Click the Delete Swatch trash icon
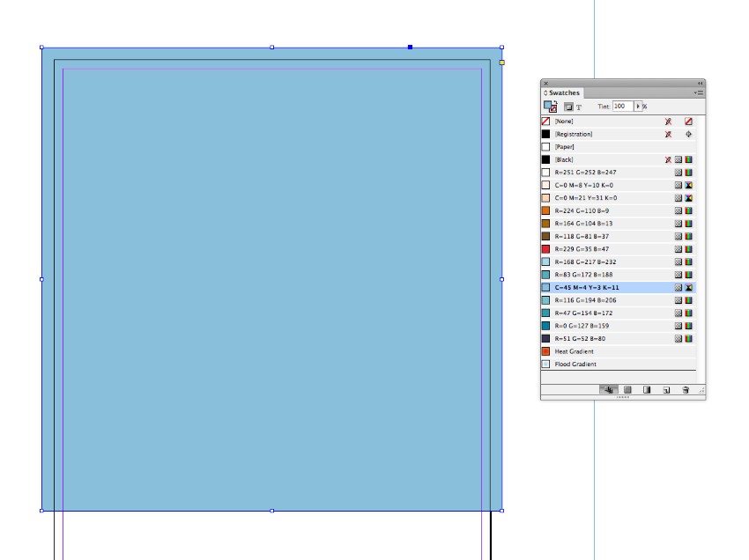 tap(686, 390)
